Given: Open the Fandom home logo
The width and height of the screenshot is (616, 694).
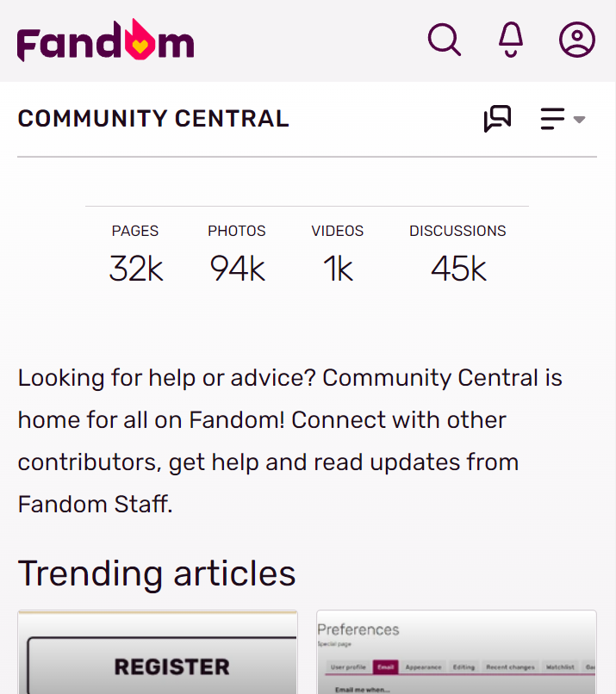Looking at the screenshot, I should [x=105, y=40].
